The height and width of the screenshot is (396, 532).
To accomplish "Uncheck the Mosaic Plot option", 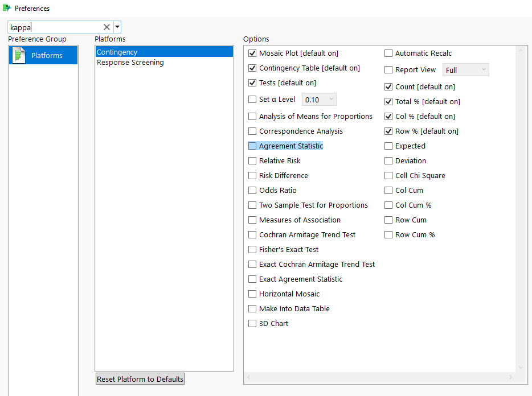I will (x=252, y=53).
